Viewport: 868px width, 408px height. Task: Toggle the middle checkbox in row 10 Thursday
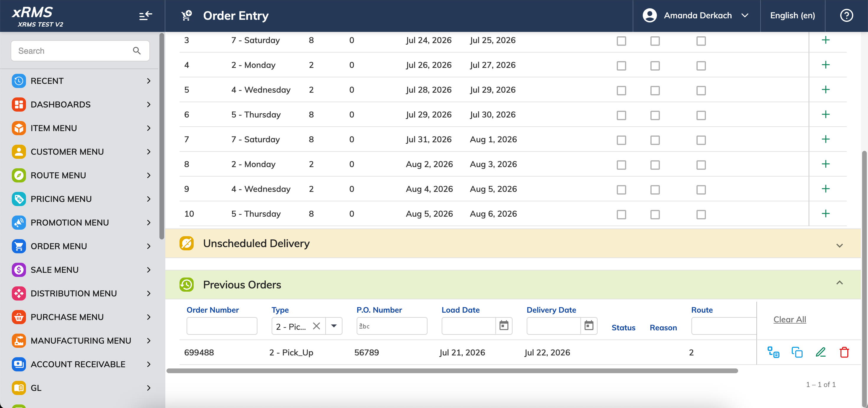[655, 214]
